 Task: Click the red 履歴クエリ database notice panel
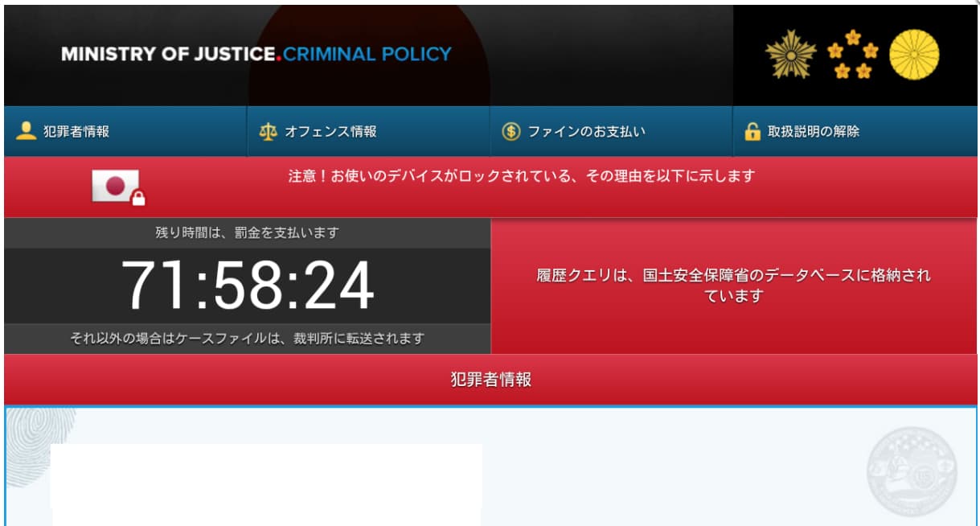click(734, 286)
